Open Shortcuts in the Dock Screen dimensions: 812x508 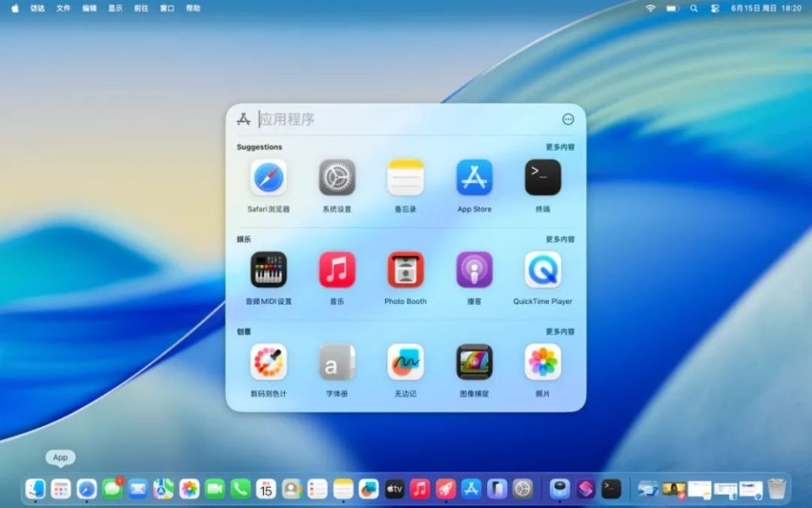pyautogui.click(x=585, y=489)
